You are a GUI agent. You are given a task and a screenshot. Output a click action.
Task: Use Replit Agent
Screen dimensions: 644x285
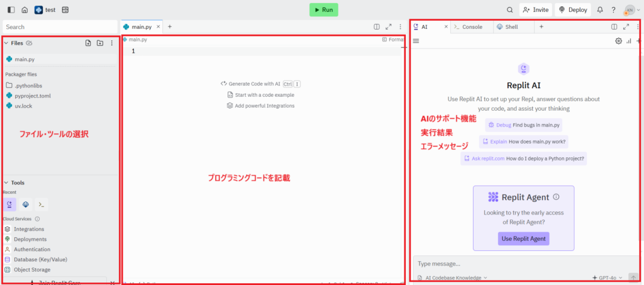(x=524, y=238)
